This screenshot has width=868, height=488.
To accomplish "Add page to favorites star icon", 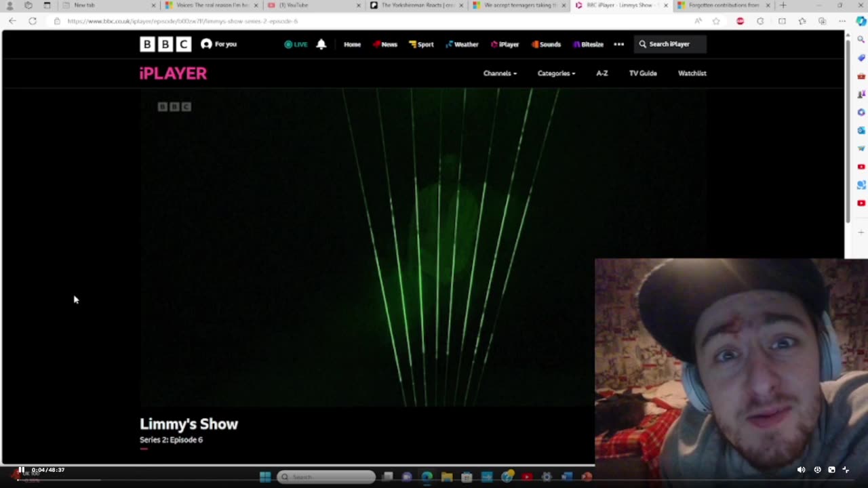I will (716, 21).
